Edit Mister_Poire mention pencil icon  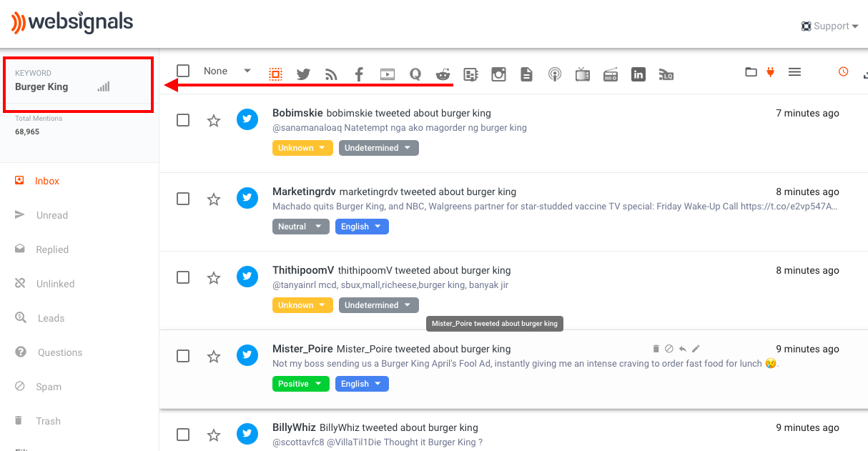coord(696,349)
